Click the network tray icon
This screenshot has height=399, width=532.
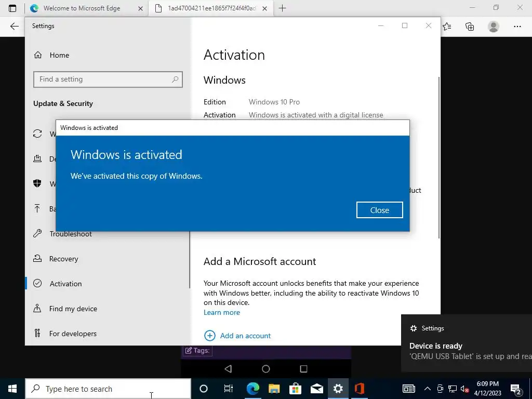coord(453,389)
